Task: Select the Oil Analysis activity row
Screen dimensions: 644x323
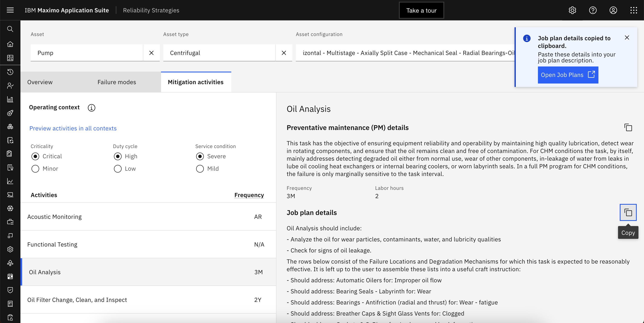Action: (148, 272)
